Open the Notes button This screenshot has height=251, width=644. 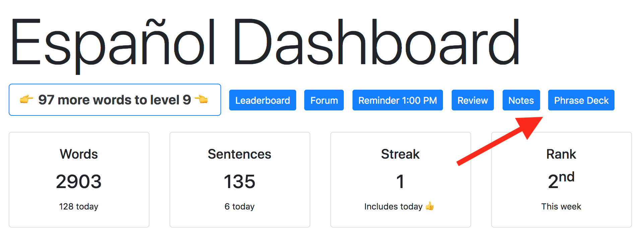pyautogui.click(x=521, y=100)
